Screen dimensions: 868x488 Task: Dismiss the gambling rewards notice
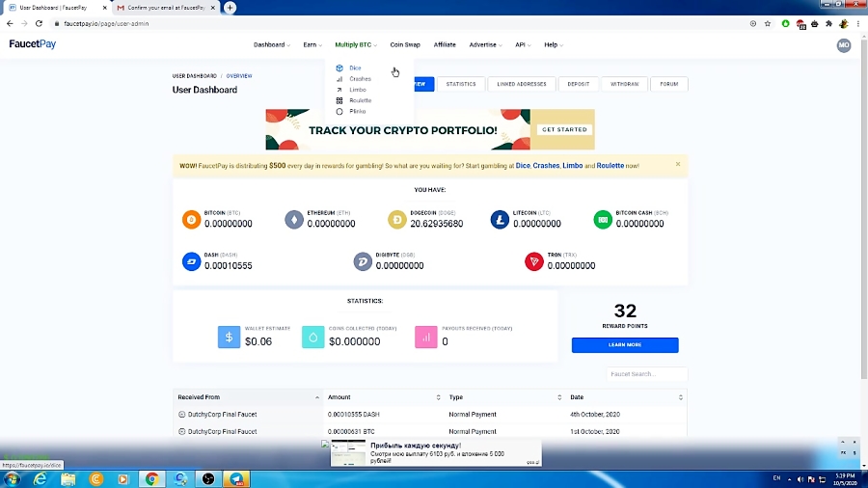[x=678, y=164]
